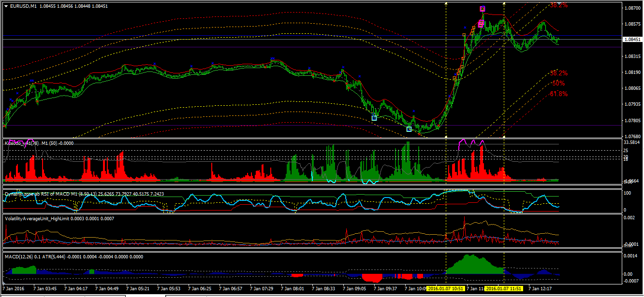Click the 7 Jan 06:57 time label
This screenshot has width=644, height=297.
(x=231, y=288)
